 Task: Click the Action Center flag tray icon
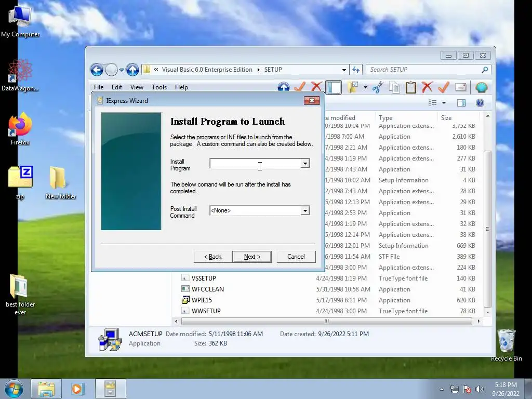pos(467,389)
